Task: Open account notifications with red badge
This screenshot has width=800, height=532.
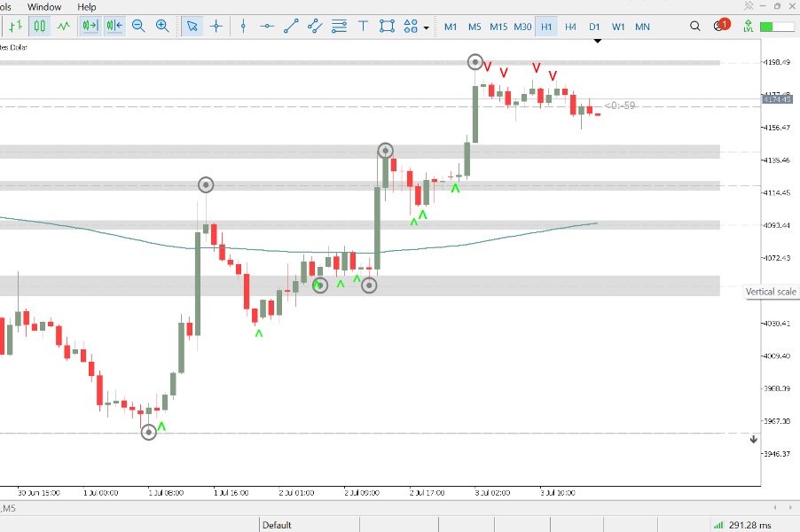Action: pyautogui.click(x=721, y=25)
